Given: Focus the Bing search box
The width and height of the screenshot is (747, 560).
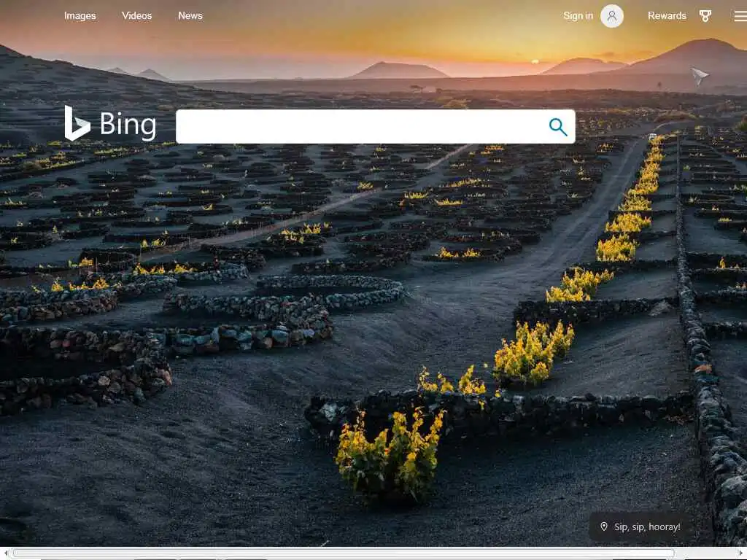Looking at the screenshot, I should (x=376, y=127).
